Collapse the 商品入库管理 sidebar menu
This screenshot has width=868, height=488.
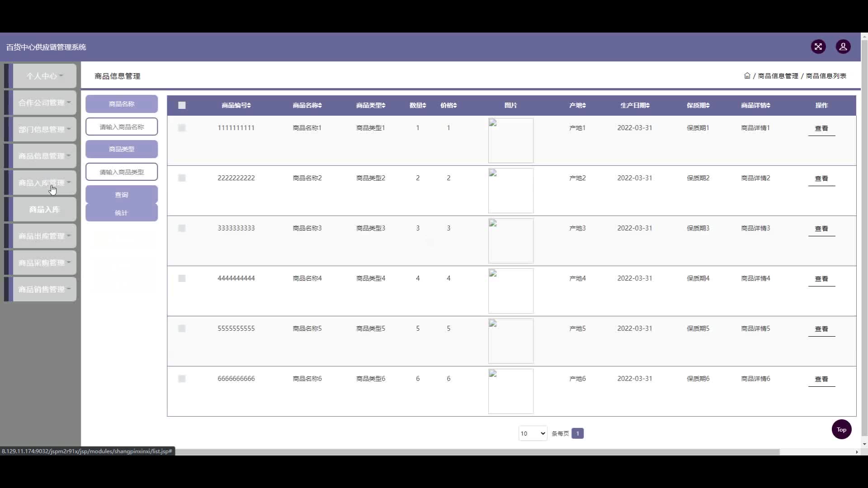[44, 183]
